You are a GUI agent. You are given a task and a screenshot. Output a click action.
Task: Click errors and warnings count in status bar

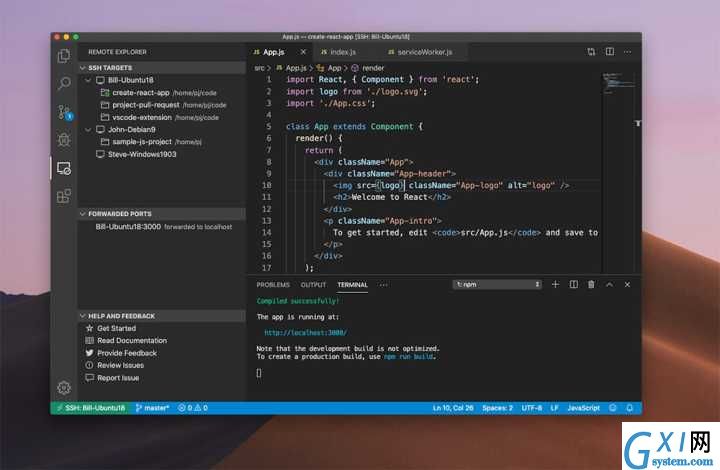tap(193, 408)
